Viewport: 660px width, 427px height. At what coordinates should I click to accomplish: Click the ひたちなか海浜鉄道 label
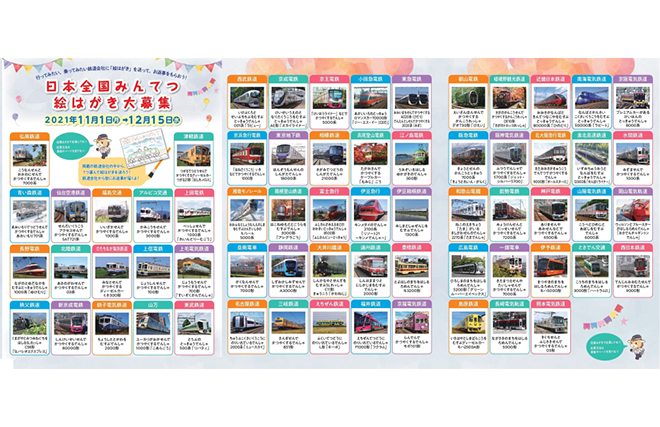pos(112,249)
